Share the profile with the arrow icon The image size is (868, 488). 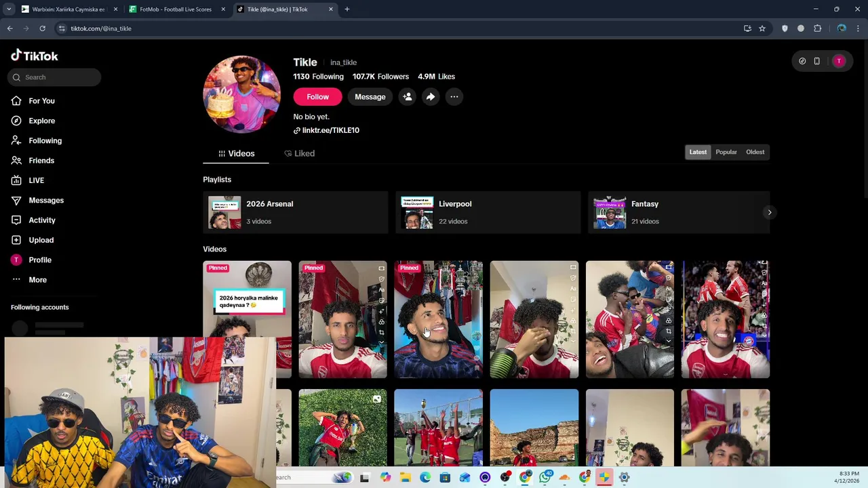(431, 97)
